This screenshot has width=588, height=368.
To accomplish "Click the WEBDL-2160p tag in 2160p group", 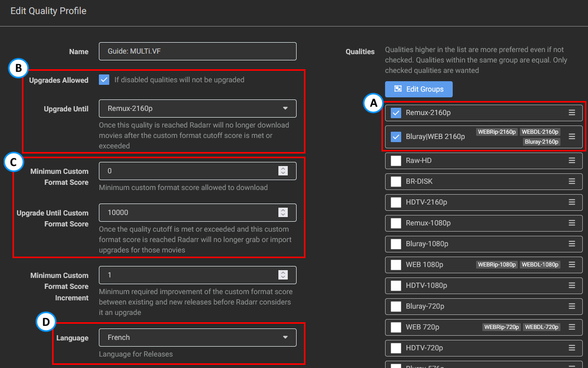I will pos(540,132).
